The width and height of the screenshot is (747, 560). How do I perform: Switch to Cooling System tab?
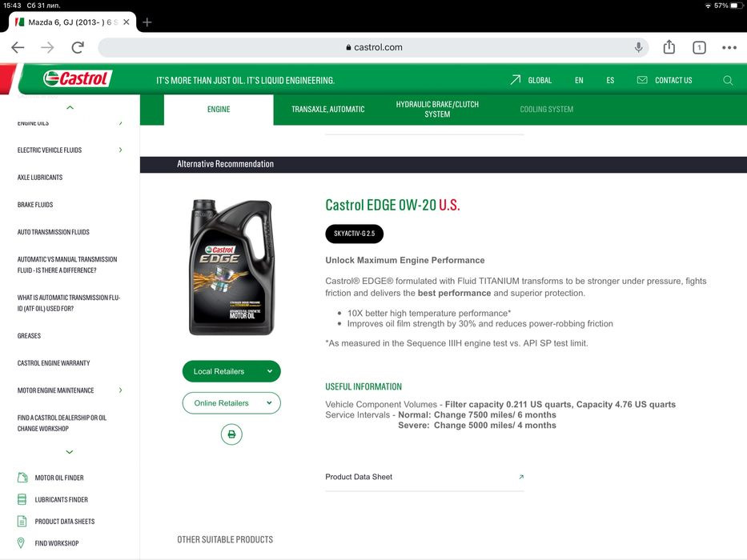click(546, 110)
